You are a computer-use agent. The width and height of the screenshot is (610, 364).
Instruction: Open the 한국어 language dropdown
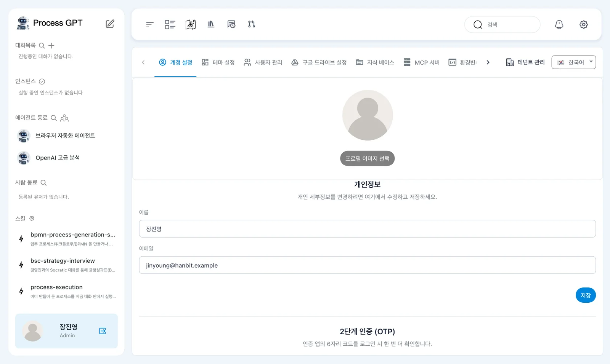pos(574,62)
